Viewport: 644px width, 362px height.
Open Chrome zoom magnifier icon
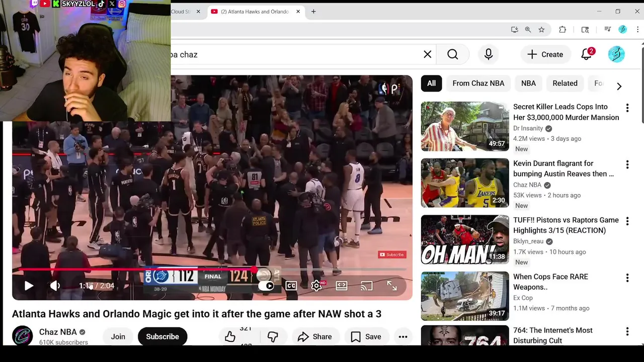[528, 30]
